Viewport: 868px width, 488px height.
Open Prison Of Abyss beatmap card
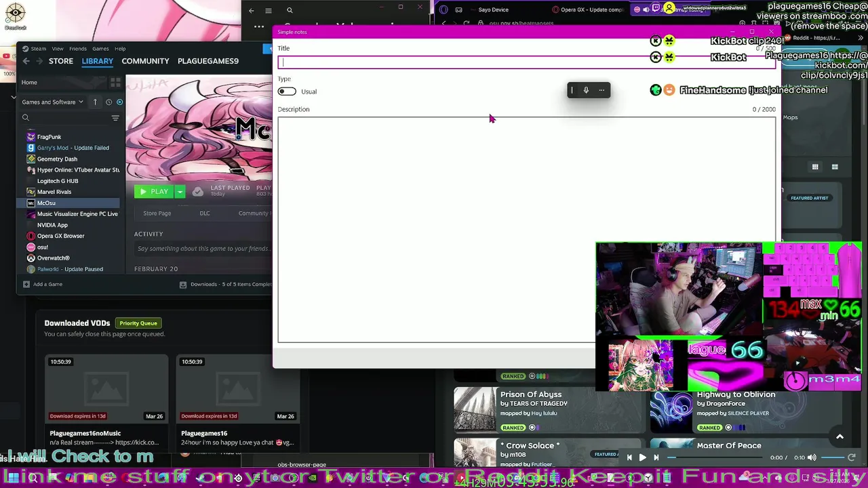pos(548,409)
